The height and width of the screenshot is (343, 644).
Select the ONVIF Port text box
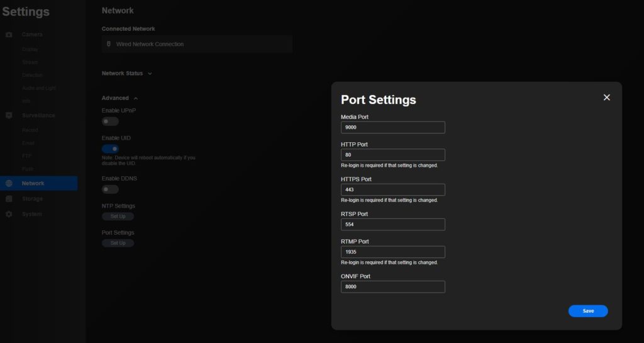(392, 287)
